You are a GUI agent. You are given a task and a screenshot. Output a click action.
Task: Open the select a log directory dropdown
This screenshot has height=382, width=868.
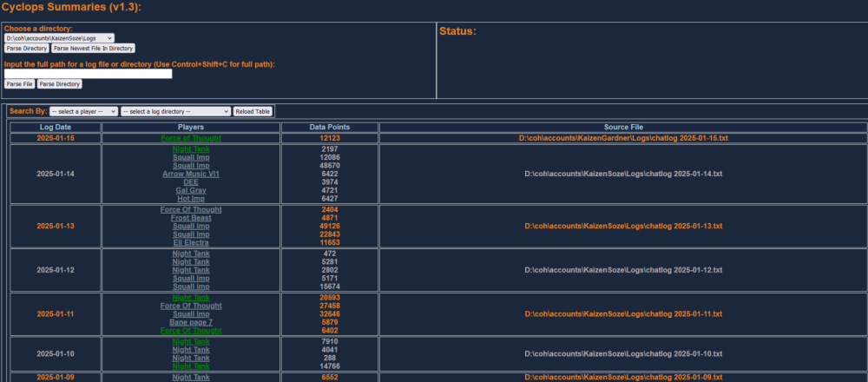pos(175,111)
